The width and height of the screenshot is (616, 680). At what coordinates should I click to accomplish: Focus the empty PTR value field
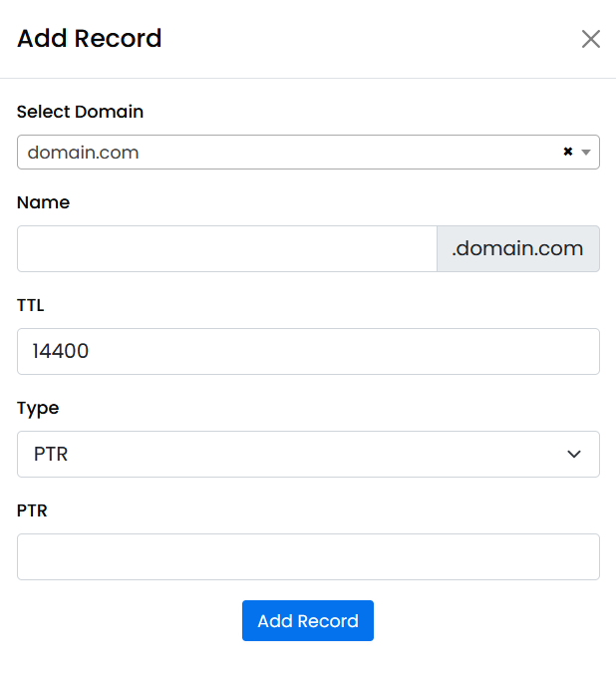coord(308,556)
